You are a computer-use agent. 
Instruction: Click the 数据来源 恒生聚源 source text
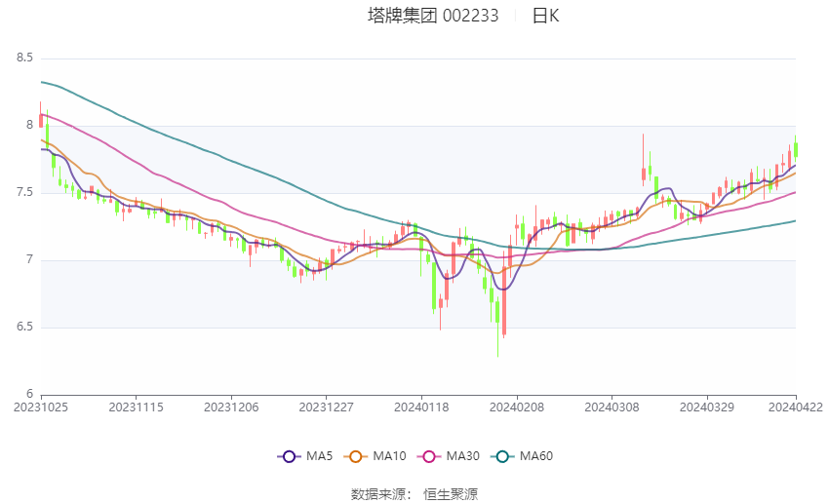point(414,494)
